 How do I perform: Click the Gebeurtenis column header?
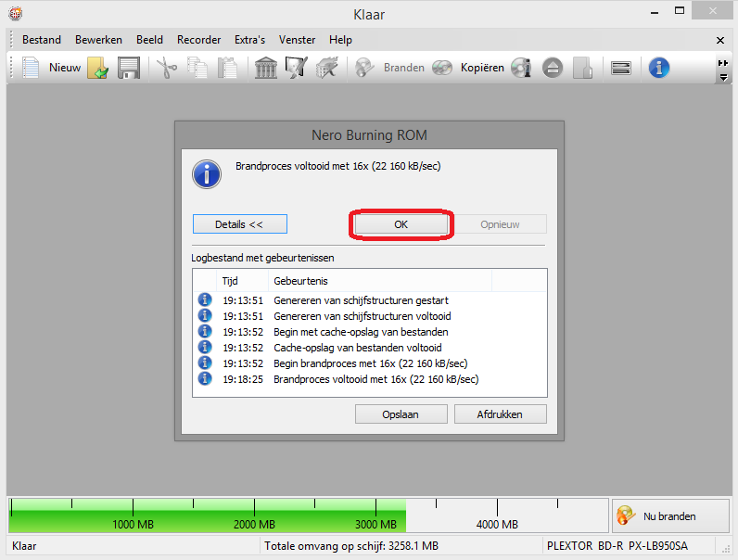379,281
